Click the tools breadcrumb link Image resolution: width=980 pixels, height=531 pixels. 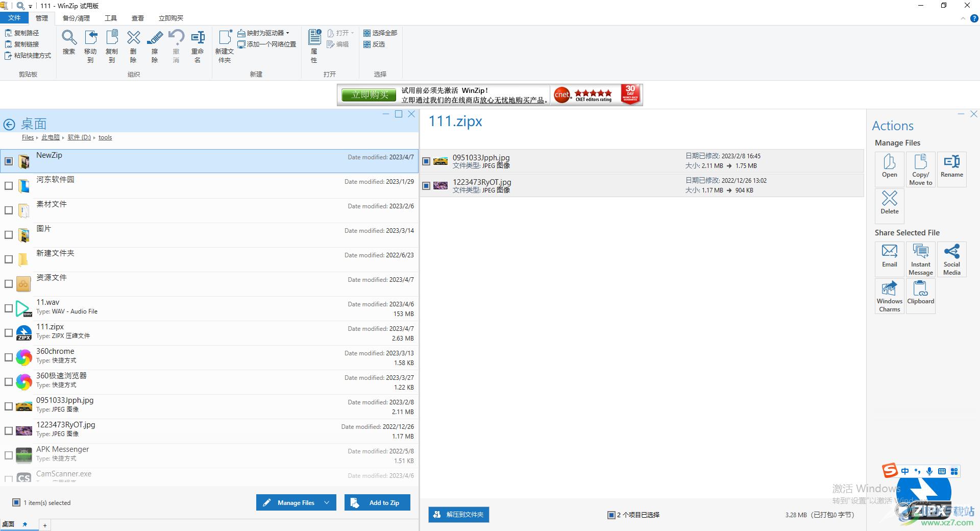click(x=105, y=137)
